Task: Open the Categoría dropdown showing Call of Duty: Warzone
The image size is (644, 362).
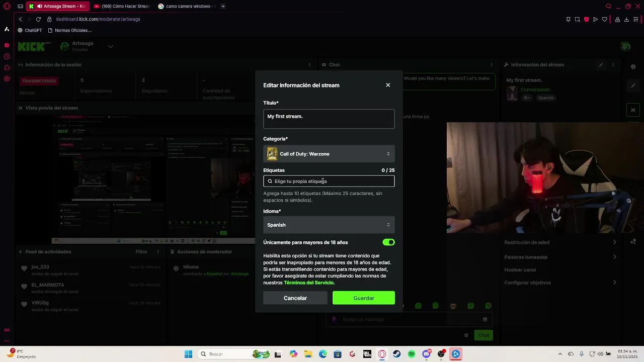Action: pyautogui.click(x=329, y=154)
